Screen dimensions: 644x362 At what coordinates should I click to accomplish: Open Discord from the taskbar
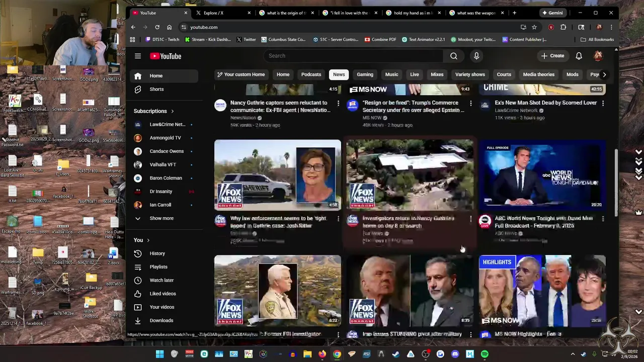pos(455,354)
